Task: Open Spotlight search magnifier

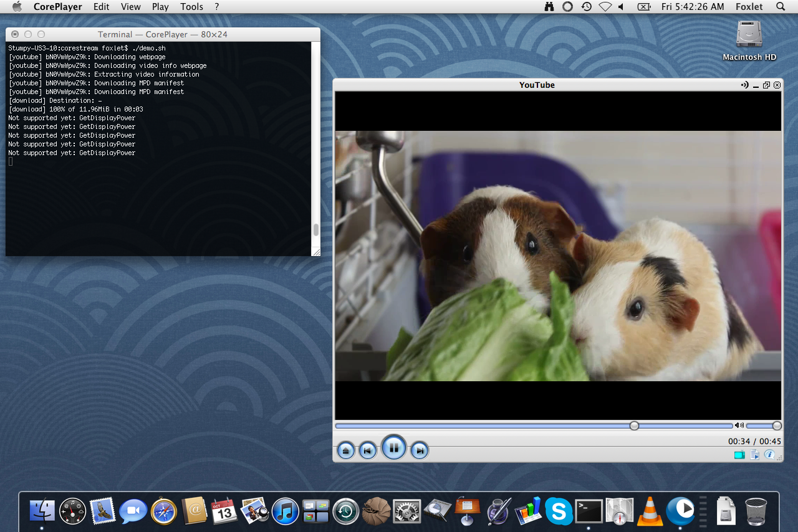Action: [781, 7]
